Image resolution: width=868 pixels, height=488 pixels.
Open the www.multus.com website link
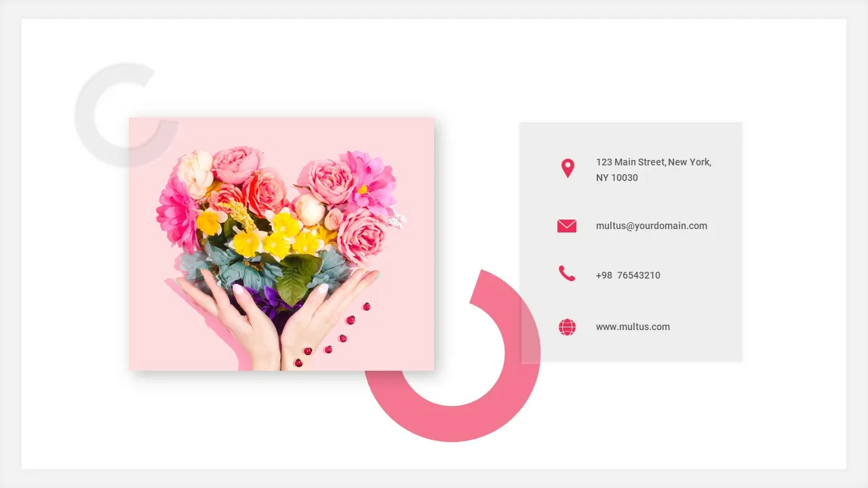point(633,327)
